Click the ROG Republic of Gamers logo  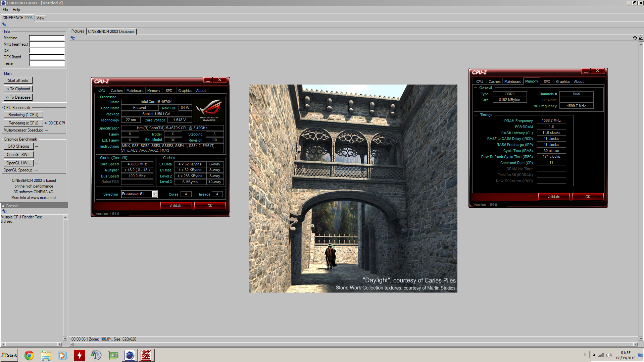(209, 111)
